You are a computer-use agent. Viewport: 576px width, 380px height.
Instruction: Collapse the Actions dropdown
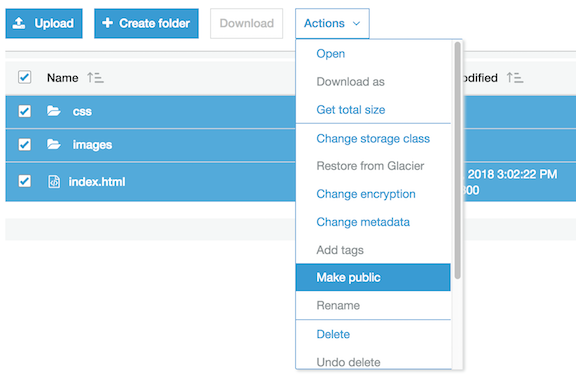pyautogui.click(x=332, y=24)
